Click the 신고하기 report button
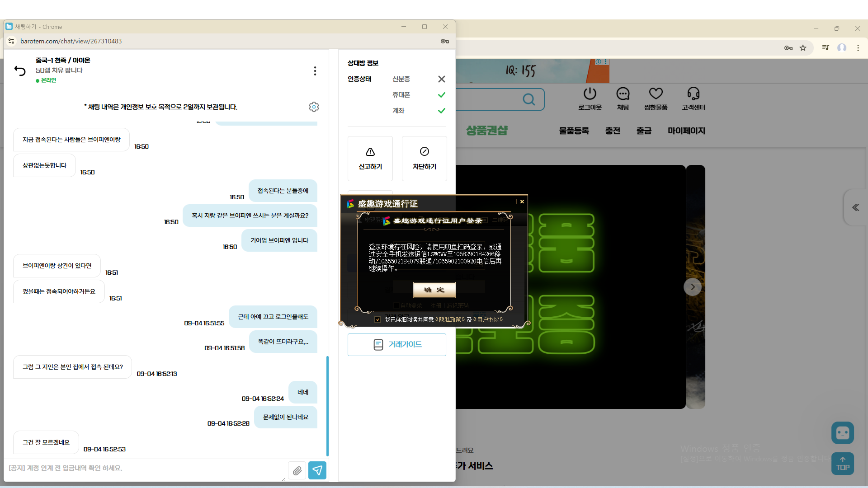The image size is (868, 488). pyautogui.click(x=370, y=159)
